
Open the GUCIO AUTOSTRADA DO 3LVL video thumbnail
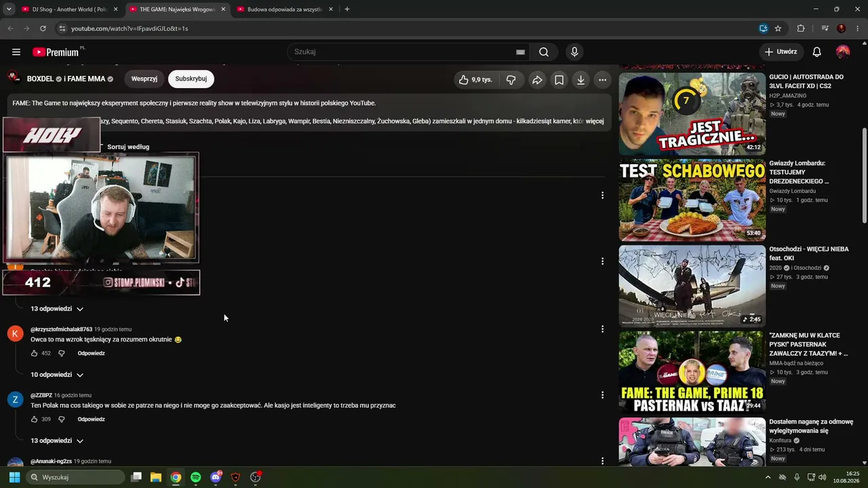(x=692, y=114)
